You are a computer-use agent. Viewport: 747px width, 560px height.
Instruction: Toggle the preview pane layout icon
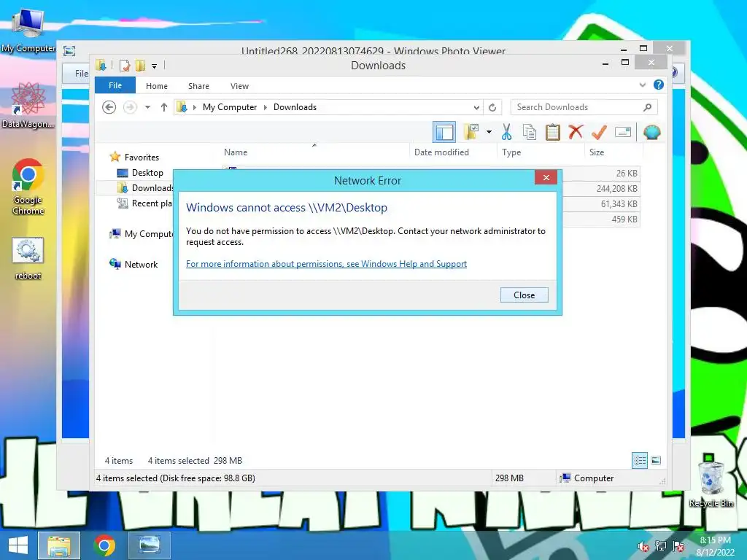click(x=444, y=132)
